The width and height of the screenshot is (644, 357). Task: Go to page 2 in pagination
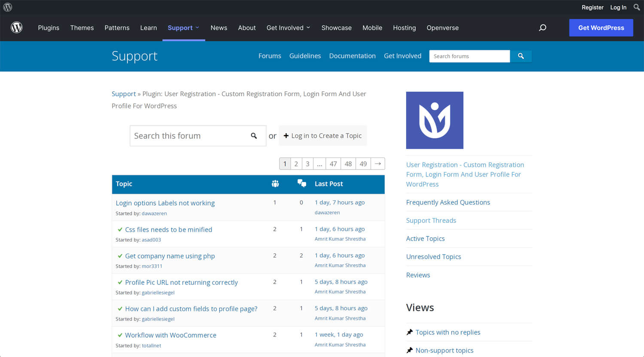point(296,163)
